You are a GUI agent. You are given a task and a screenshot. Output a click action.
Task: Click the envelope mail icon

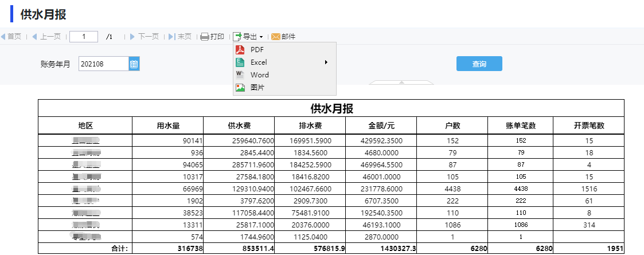coord(276,37)
